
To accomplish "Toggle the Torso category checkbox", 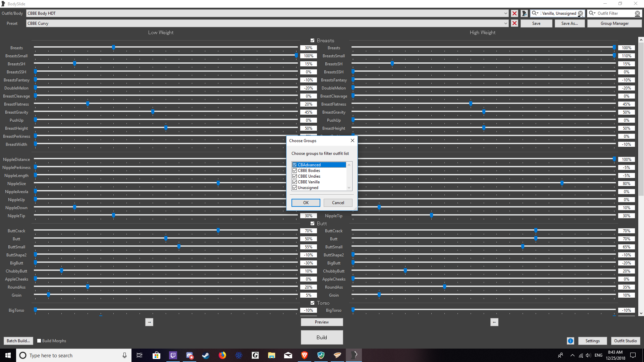I will coord(312,303).
